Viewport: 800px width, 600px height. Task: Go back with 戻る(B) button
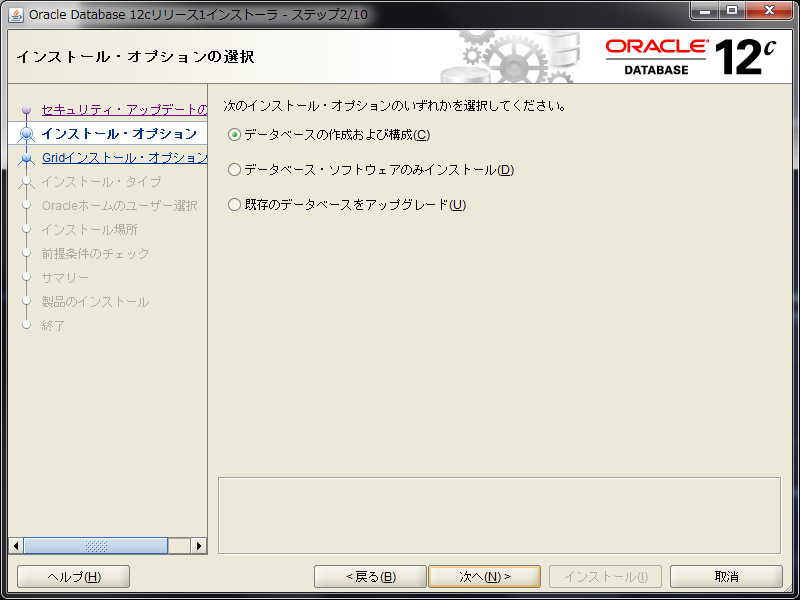370,577
